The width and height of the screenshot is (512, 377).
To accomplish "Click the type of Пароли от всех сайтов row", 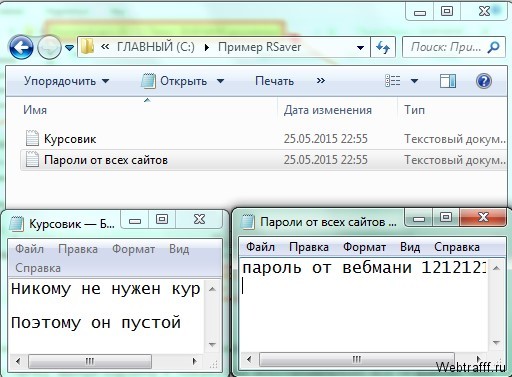I will 455,160.
